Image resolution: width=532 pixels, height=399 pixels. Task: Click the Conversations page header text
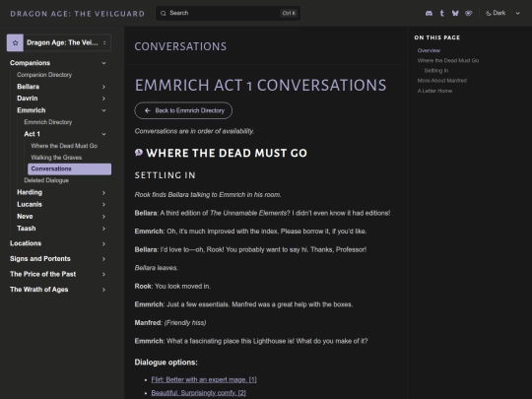click(180, 46)
